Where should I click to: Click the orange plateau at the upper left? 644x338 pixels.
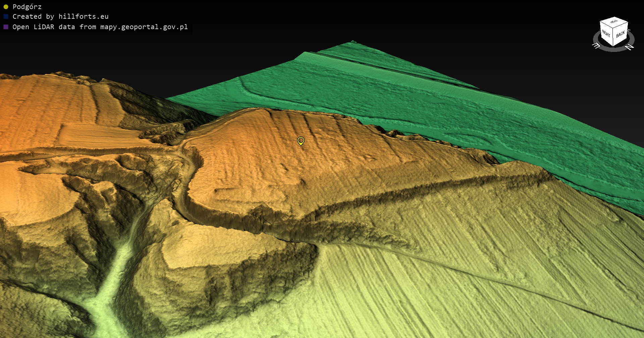[x=50, y=100]
